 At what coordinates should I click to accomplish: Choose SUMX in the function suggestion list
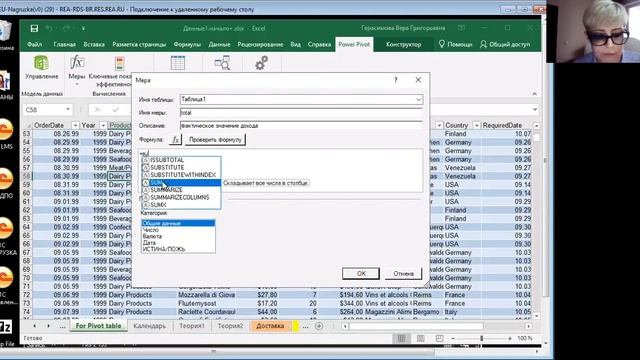181,205
